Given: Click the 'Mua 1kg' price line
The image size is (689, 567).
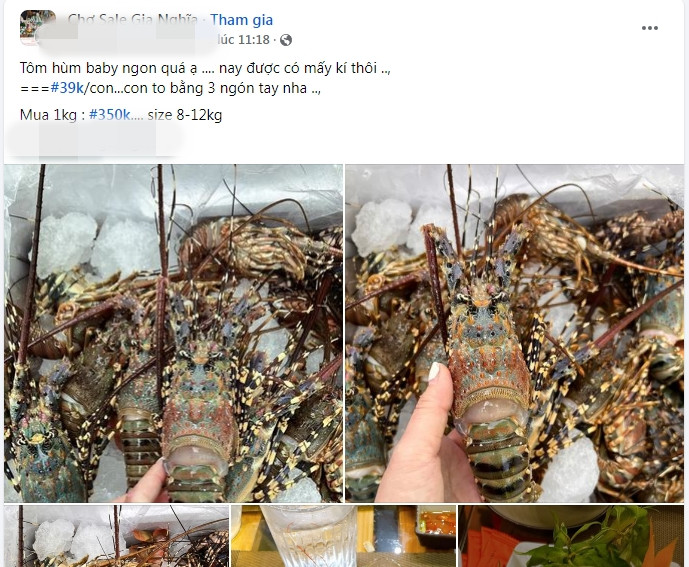Looking at the screenshot, I should coord(121,115).
